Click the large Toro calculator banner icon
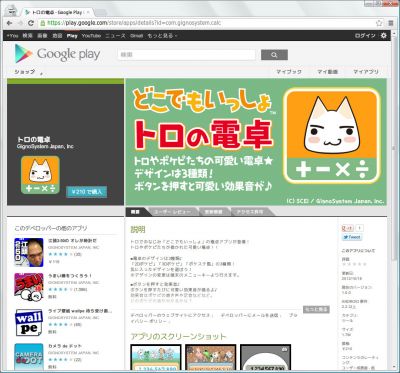The height and width of the screenshot is (373, 400). point(332,136)
